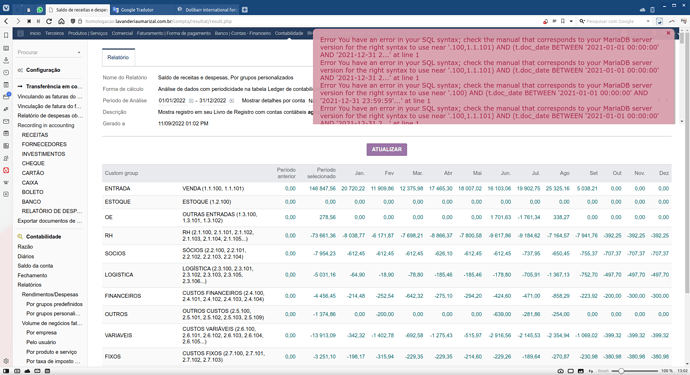Image resolution: width=690 pixels, height=375 pixels.
Task: Open the bookmark dropdown arrow in address bar
Action: [571, 21]
